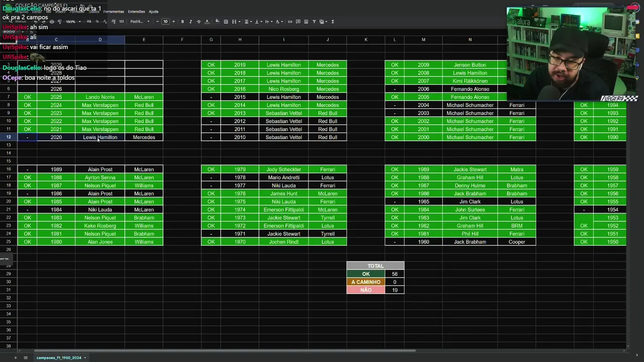Increase decimal places button
This screenshot has height=362, width=644.
coord(113,22)
